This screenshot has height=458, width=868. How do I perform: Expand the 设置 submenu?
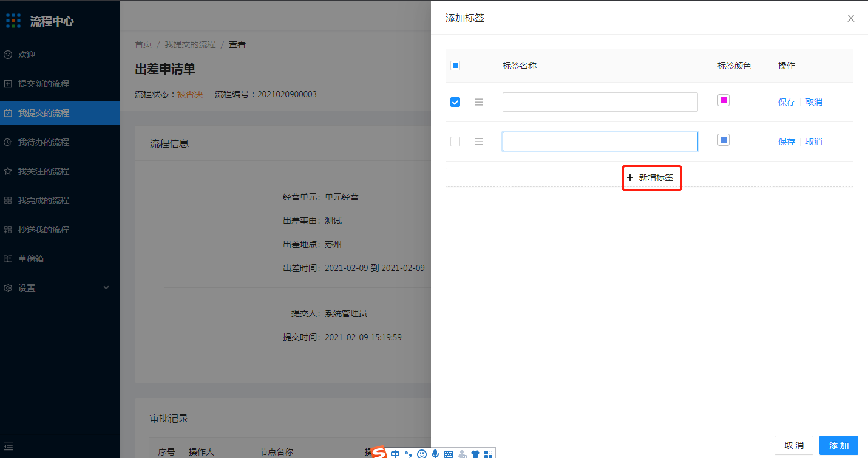(x=60, y=288)
